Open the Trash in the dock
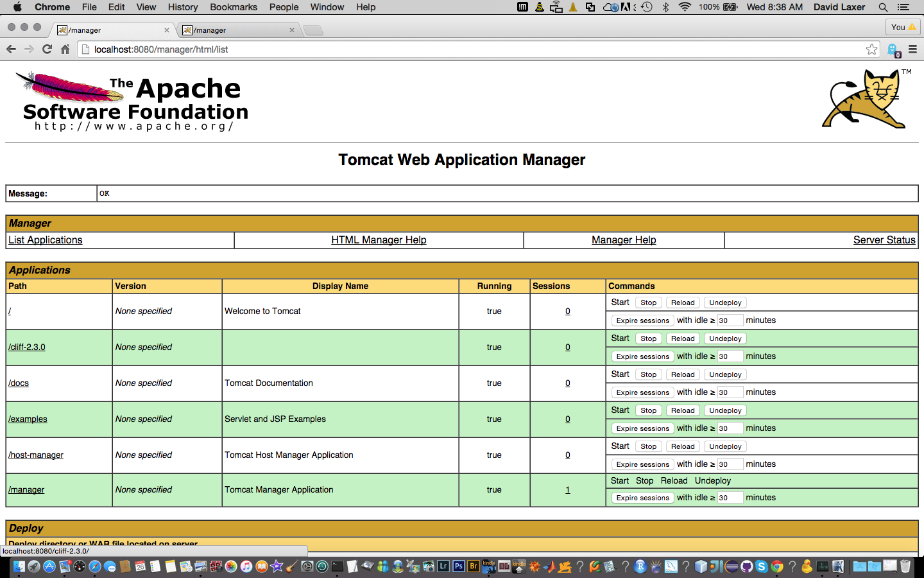 pyautogui.click(x=905, y=566)
